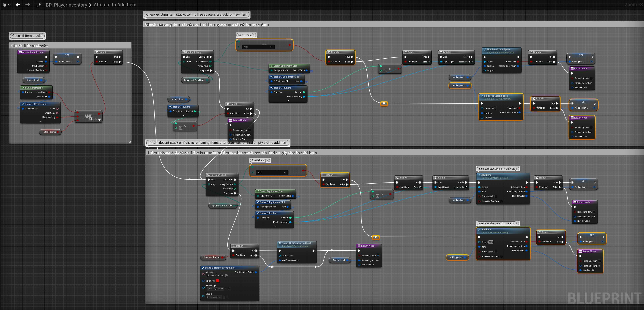Click the function icon beside BP_PlayerInventory
The image size is (644, 310).
pos(39,5)
